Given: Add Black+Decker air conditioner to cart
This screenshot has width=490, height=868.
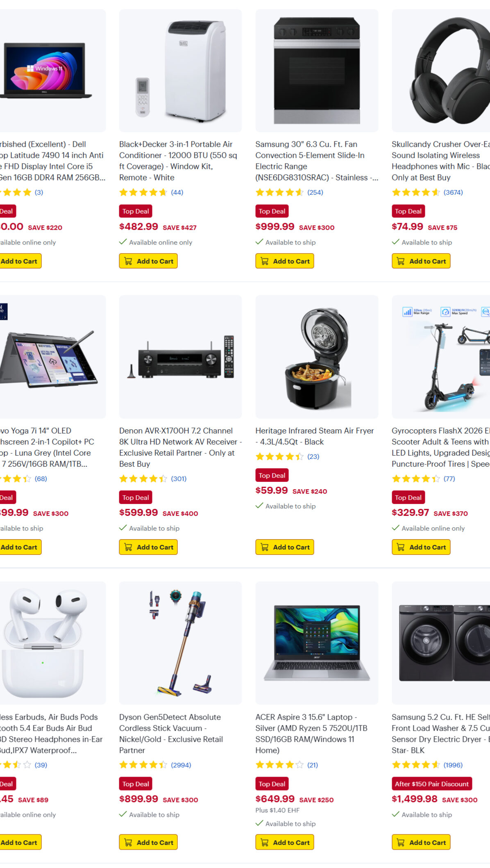Looking at the screenshot, I should pos(148,261).
